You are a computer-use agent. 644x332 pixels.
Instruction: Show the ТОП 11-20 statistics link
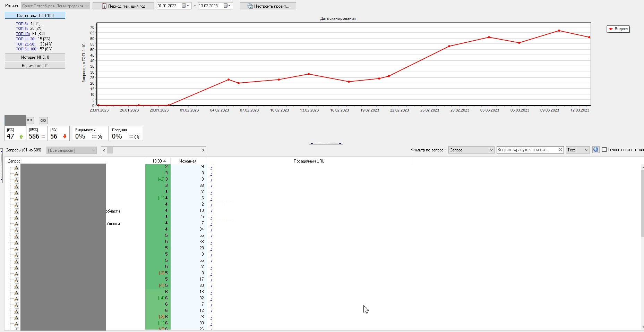pos(26,39)
